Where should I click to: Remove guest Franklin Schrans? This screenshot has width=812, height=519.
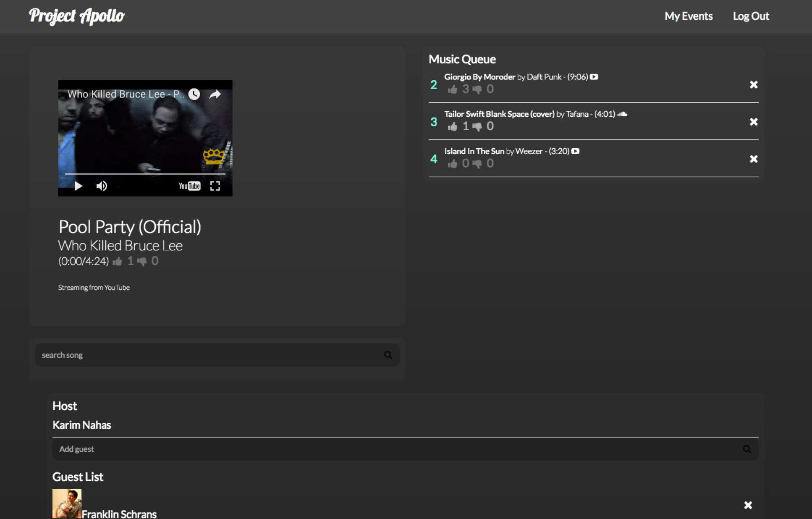[748, 505]
